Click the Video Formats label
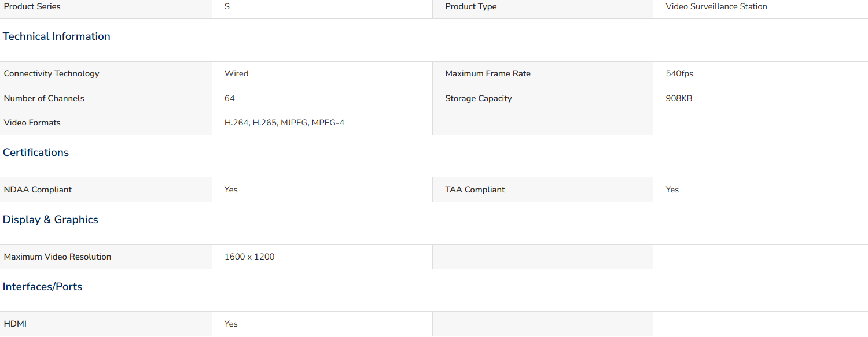Screen dimensions: 868x337 (32, 123)
